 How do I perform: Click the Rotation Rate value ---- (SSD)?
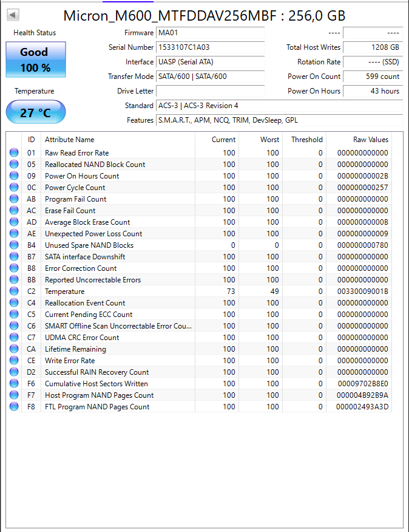pyautogui.click(x=373, y=62)
